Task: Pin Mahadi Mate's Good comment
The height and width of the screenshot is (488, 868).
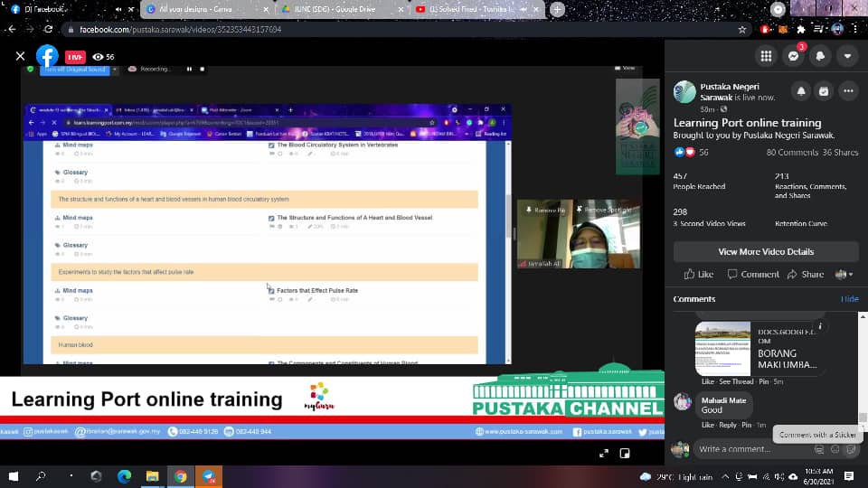Action: coord(746,425)
